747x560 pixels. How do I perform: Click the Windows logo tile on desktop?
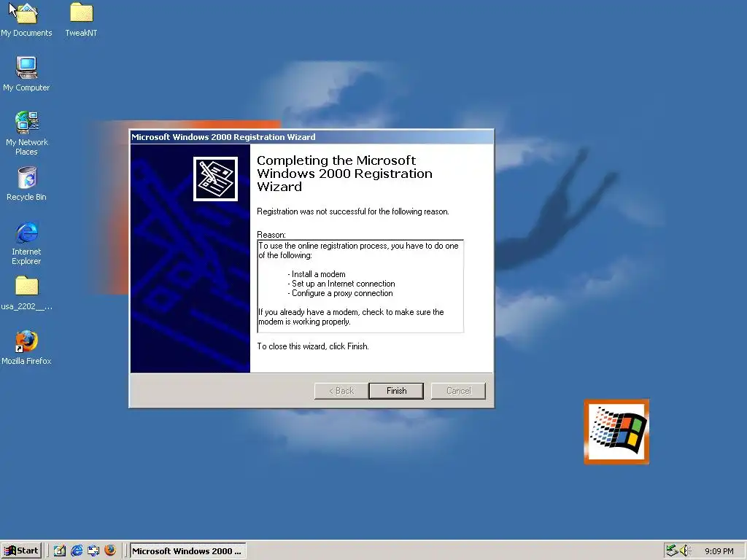pos(616,432)
